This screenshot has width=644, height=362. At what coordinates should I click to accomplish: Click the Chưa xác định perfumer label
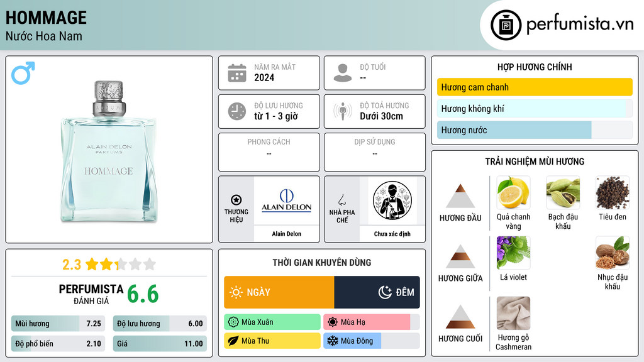point(392,234)
